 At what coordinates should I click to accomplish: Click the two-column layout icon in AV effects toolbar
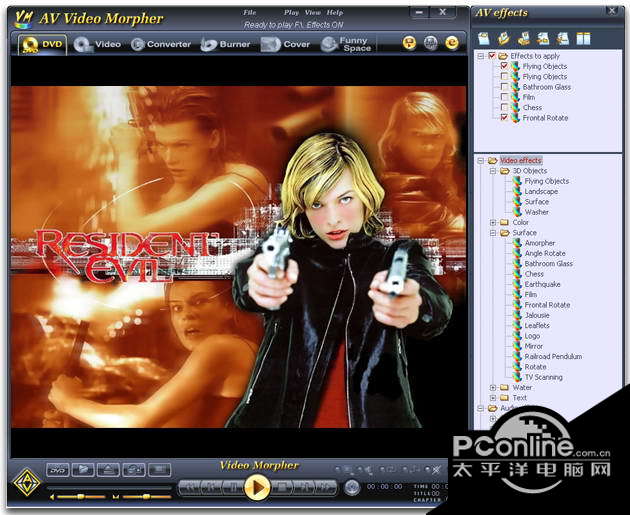tap(583, 39)
